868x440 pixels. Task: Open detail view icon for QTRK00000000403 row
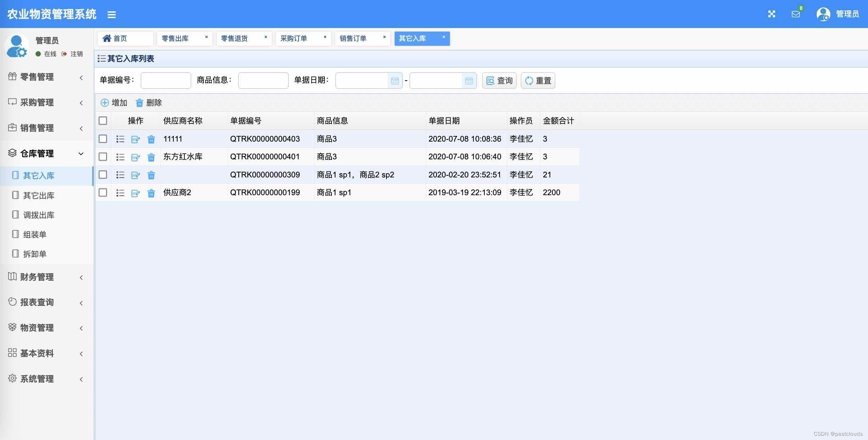120,139
